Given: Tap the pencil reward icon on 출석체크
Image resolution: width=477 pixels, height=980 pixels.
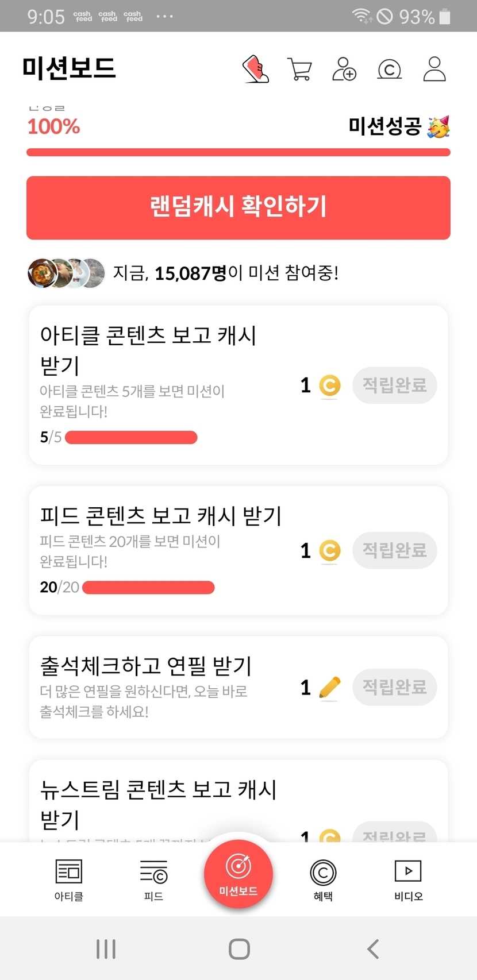Looking at the screenshot, I should tap(329, 688).
